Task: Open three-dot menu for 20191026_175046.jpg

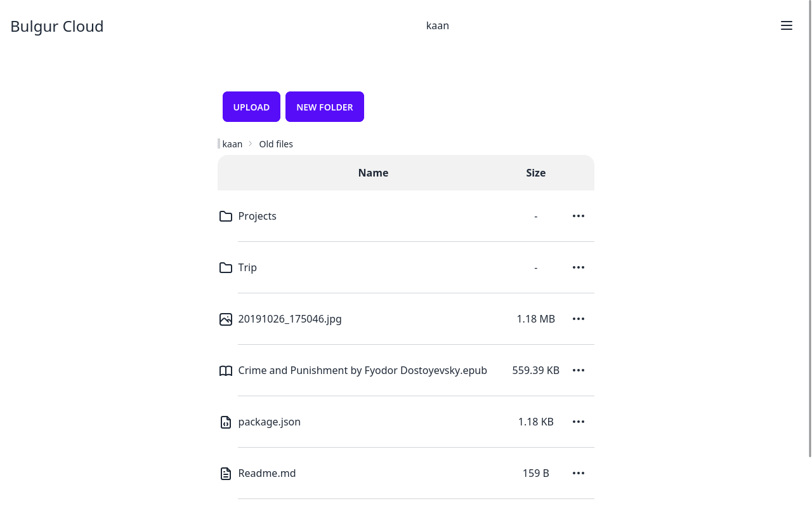Action: click(x=579, y=319)
